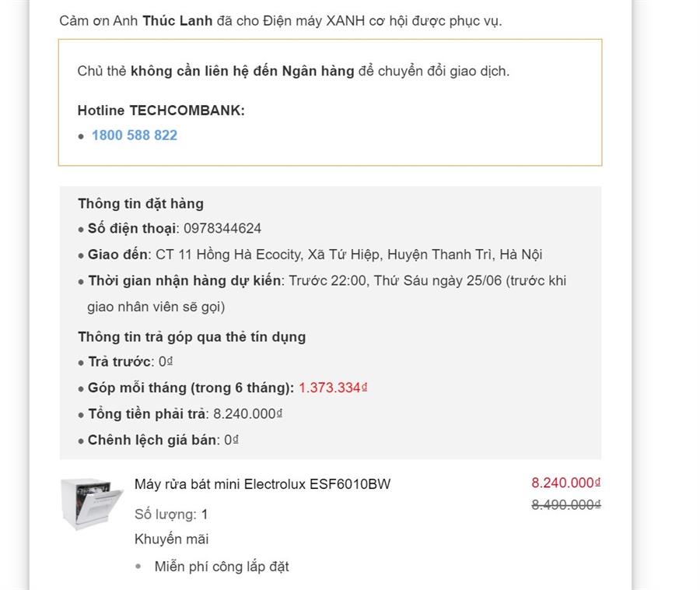Open the Máy rửa bát mini Electrolux ESF6010BW product name
This screenshot has width=700, height=590.
(x=262, y=484)
